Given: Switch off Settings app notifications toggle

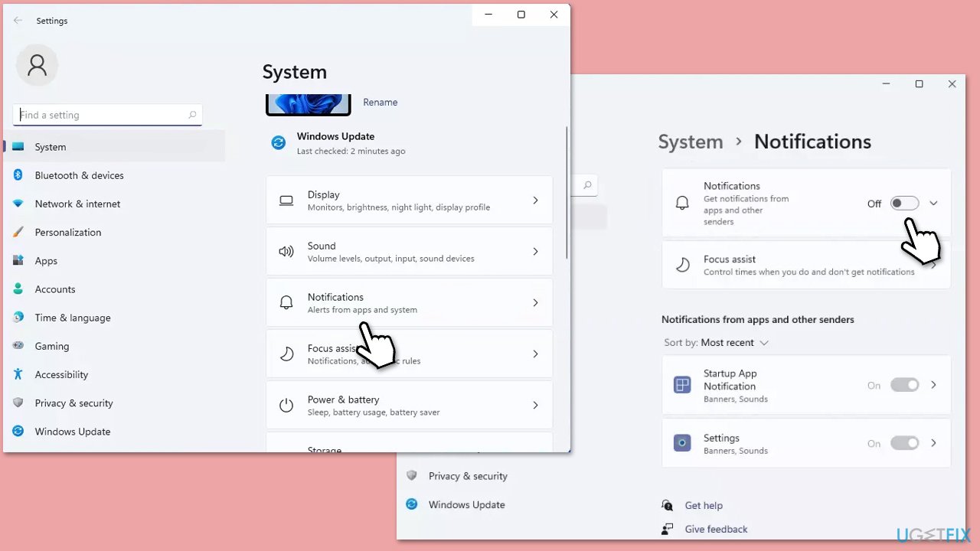Looking at the screenshot, I should click(x=904, y=443).
